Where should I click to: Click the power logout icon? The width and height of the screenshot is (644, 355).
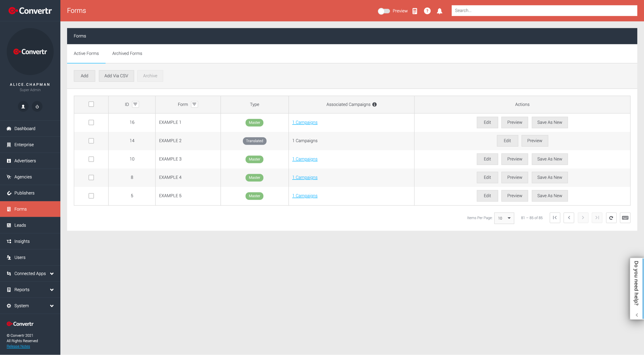point(37,106)
